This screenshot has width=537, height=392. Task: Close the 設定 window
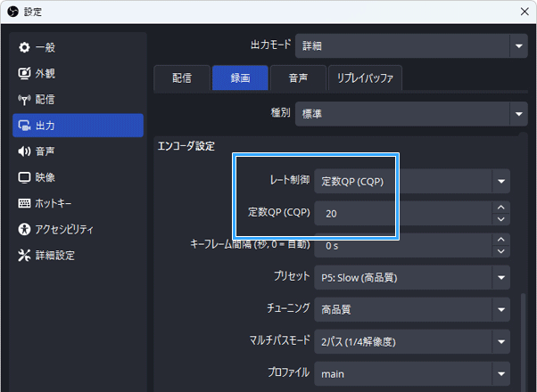tap(525, 12)
